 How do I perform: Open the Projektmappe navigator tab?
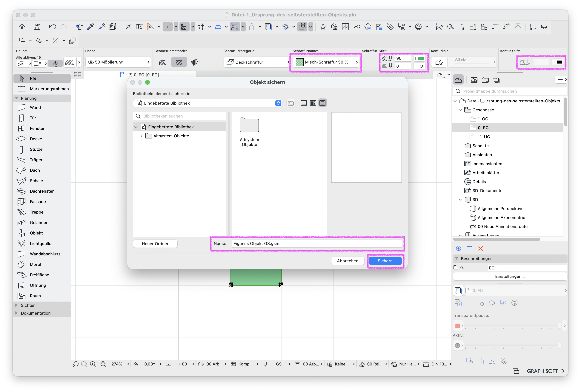[x=459, y=80]
